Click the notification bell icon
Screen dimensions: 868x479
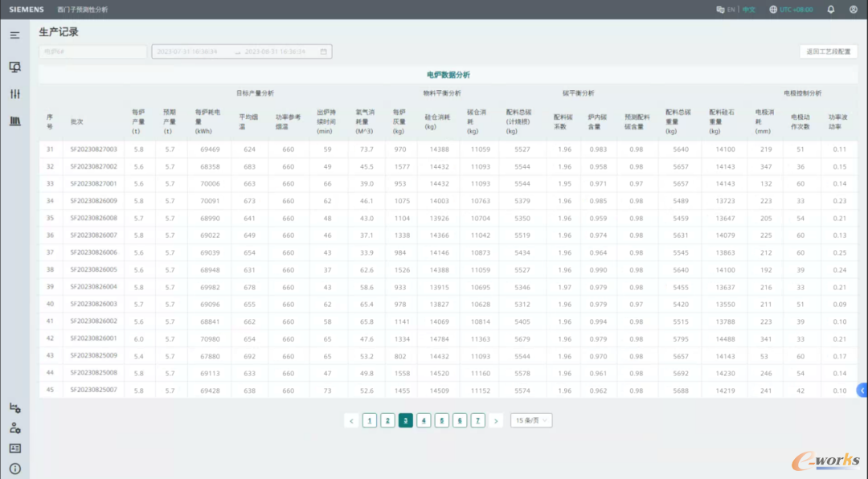click(x=831, y=10)
